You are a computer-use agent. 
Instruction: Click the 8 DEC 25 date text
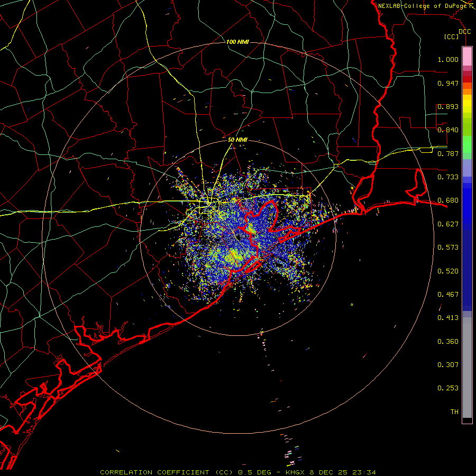tap(329, 472)
